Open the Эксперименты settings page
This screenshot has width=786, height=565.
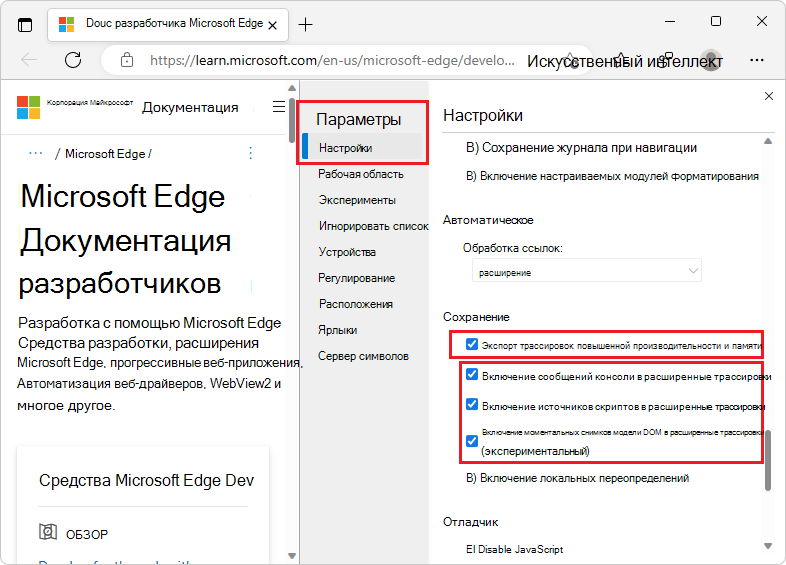(x=357, y=200)
